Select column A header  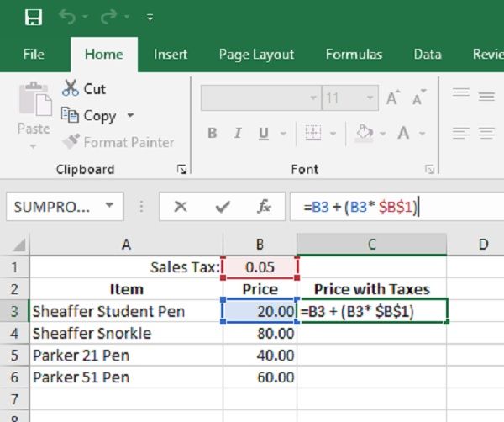(126, 245)
